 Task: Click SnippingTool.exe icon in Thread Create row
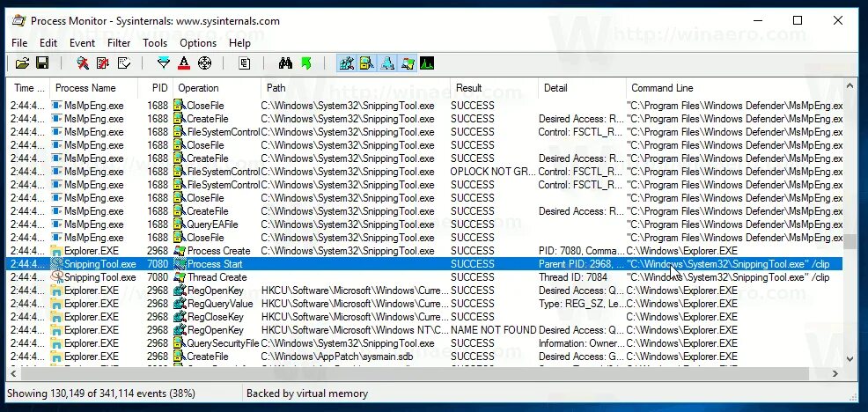pyautogui.click(x=57, y=277)
